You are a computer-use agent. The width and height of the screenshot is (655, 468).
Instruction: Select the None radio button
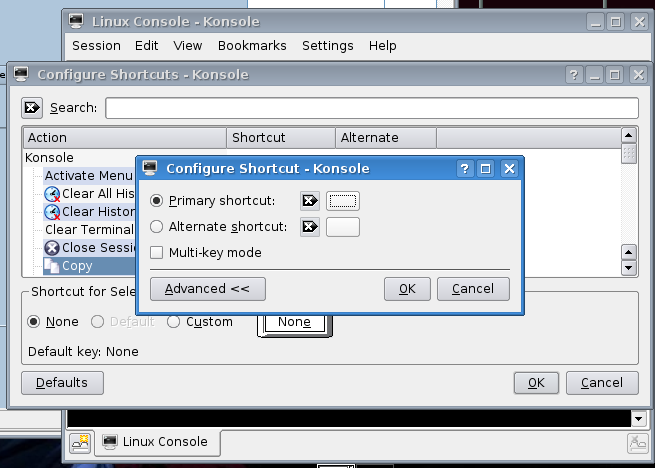point(33,322)
